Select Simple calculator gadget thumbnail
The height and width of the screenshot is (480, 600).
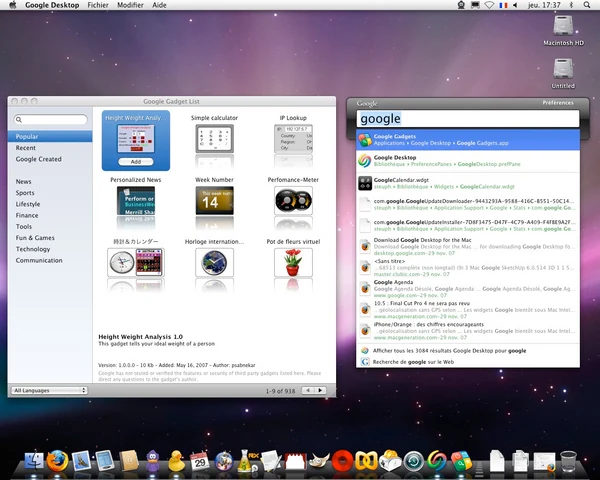[214, 139]
